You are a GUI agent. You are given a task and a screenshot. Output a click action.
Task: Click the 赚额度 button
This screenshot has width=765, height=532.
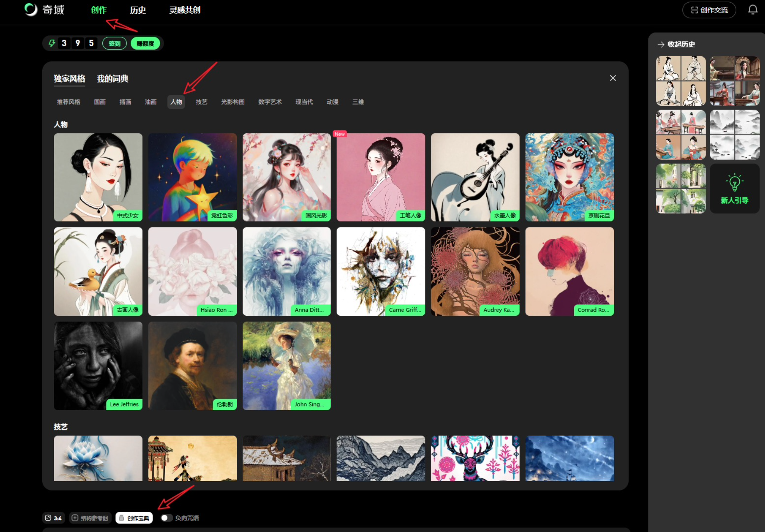145,43
